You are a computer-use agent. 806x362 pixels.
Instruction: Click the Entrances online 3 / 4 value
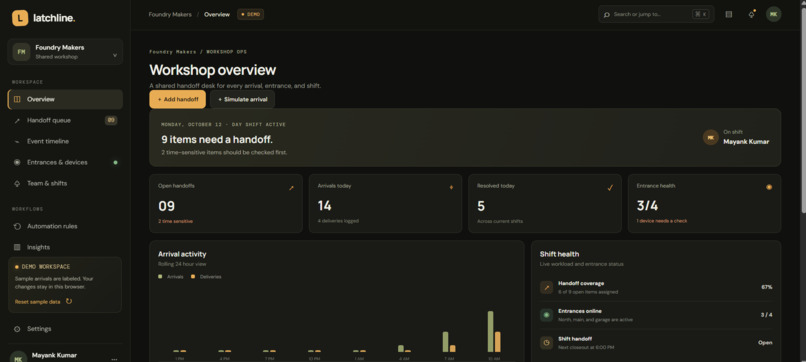[766, 315]
